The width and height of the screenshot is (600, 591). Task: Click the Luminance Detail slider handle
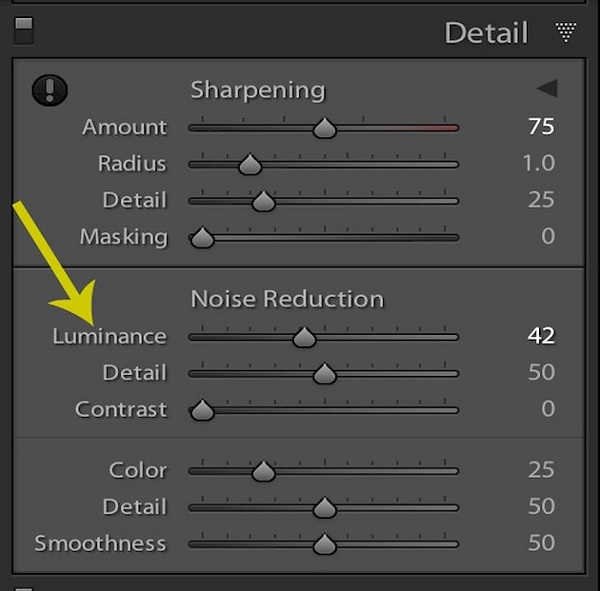coord(324,374)
